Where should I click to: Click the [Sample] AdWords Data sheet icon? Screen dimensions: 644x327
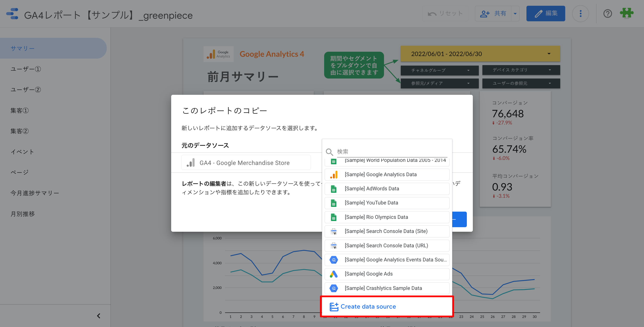coord(334,189)
